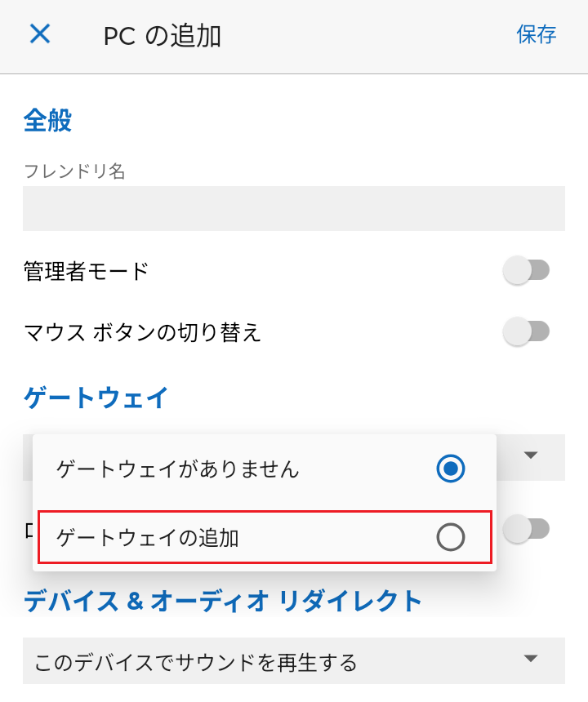This screenshot has width=588, height=702.
Task: Select the ゲートウェイがありません radio button
Action: coord(451,469)
